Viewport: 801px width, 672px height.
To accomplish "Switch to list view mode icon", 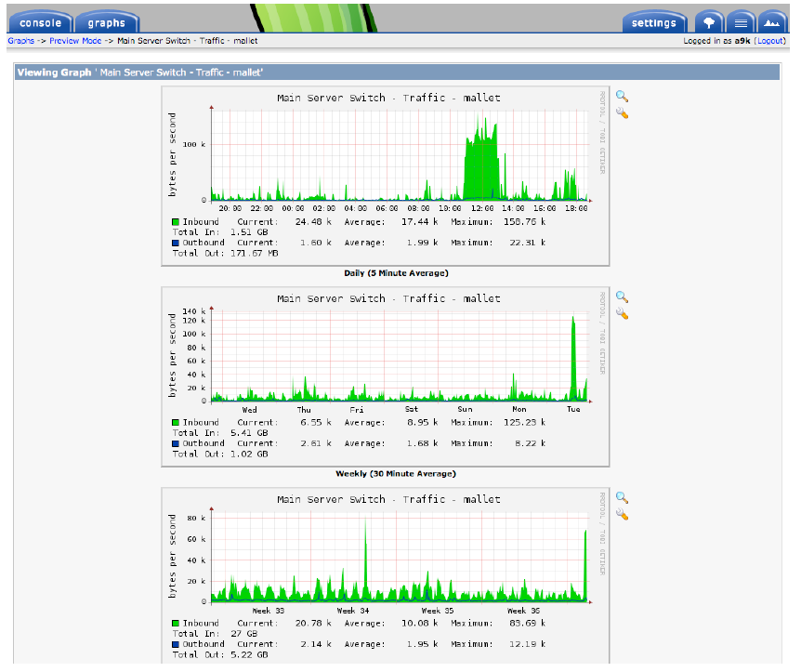I will coord(741,22).
